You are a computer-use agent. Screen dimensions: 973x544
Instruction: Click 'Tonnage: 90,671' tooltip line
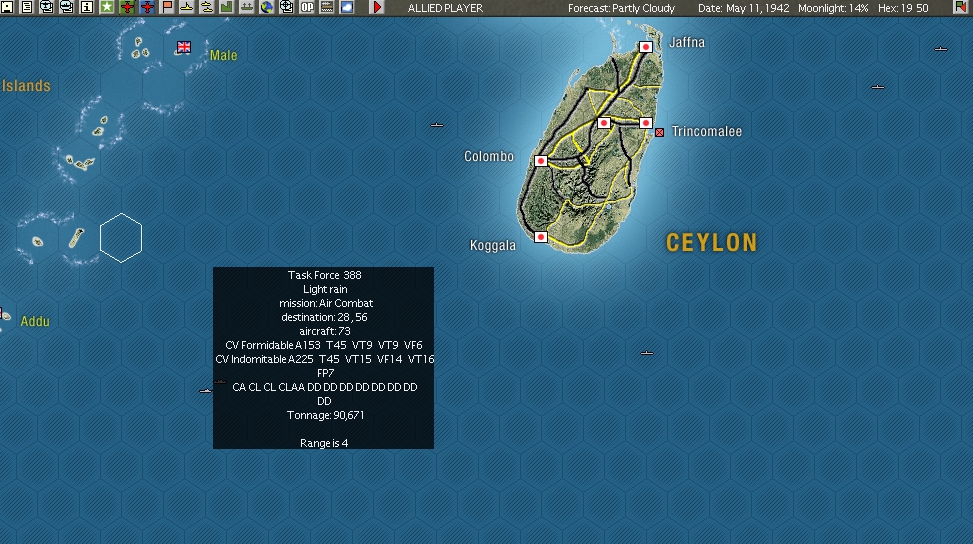tap(325, 415)
